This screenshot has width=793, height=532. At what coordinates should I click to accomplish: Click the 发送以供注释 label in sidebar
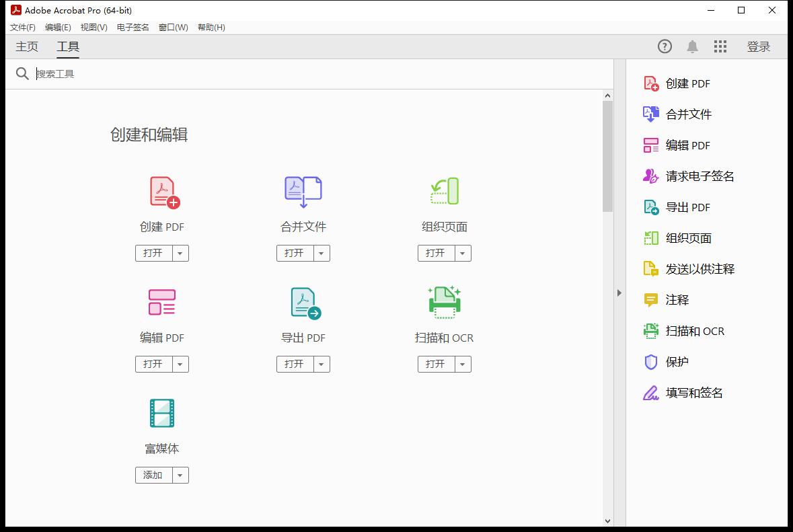point(700,269)
